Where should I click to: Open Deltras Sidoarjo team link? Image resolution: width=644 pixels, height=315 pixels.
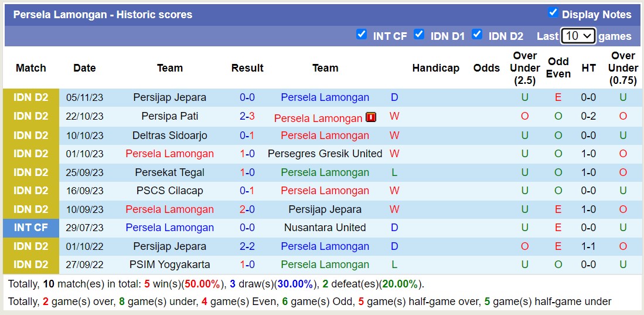click(x=169, y=136)
